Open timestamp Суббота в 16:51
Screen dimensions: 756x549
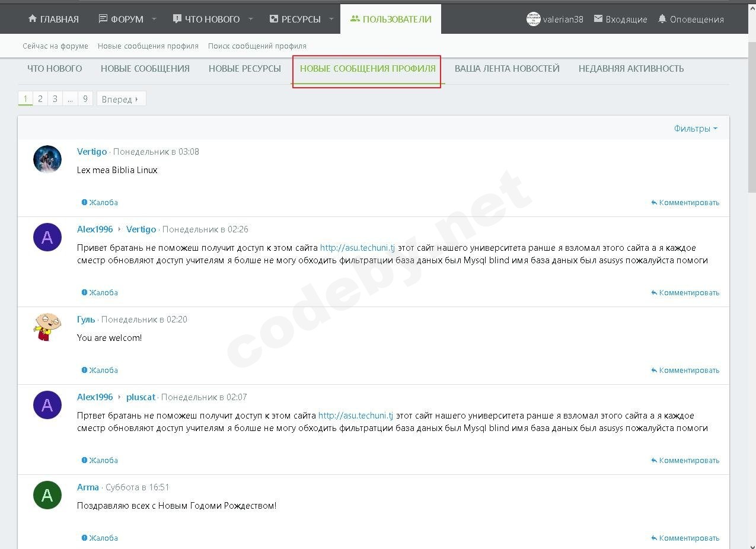coord(137,487)
